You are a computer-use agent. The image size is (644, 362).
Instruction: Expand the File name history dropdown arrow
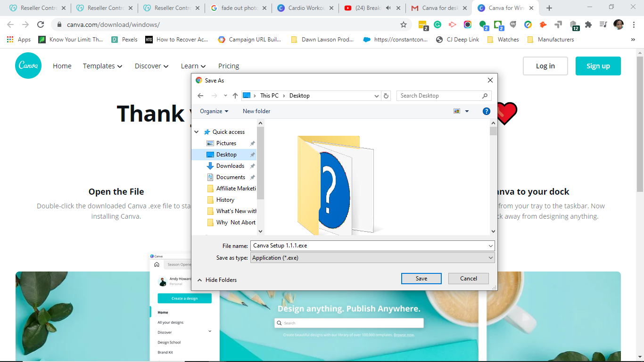pos(491,246)
